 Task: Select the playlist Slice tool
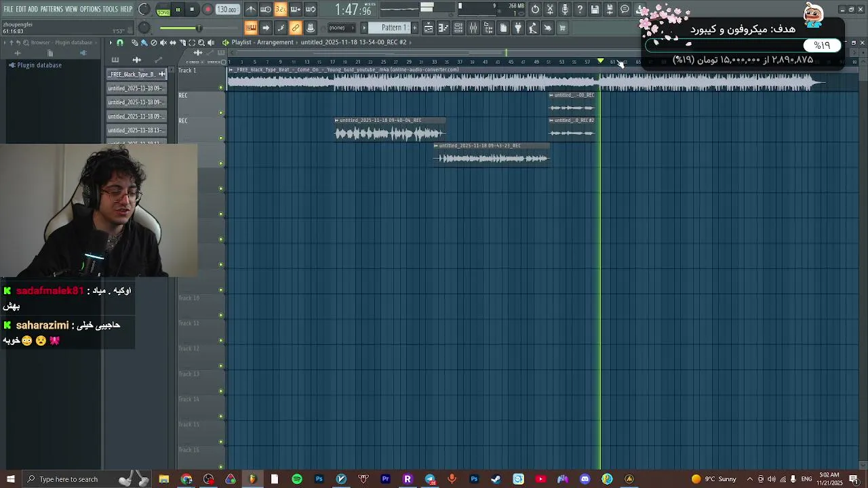pyautogui.click(x=182, y=43)
